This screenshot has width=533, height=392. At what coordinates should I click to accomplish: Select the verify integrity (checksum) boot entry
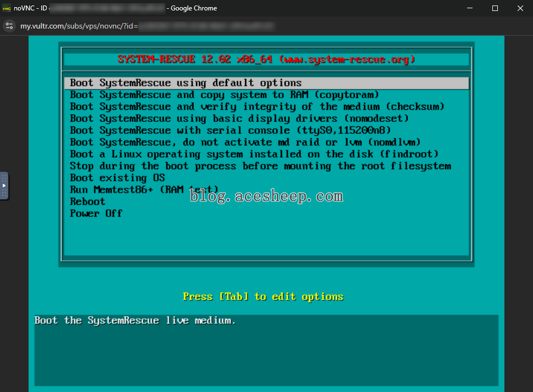click(257, 107)
